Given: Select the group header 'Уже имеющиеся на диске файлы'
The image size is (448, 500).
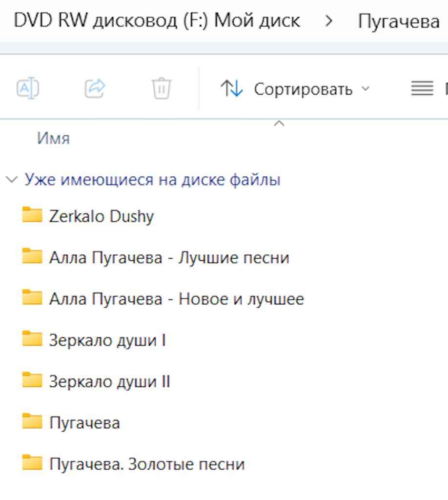Looking at the screenshot, I should 153,180.
